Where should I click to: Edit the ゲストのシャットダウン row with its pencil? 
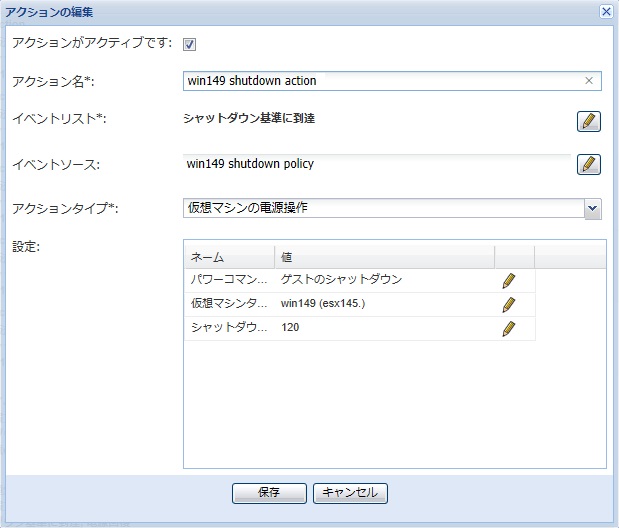click(509, 281)
